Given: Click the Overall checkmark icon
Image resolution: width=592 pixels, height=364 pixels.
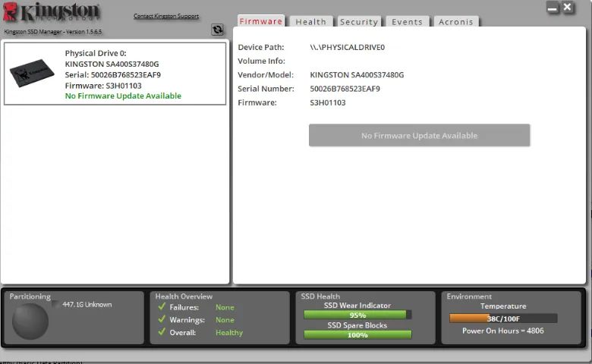Looking at the screenshot, I should [162, 332].
